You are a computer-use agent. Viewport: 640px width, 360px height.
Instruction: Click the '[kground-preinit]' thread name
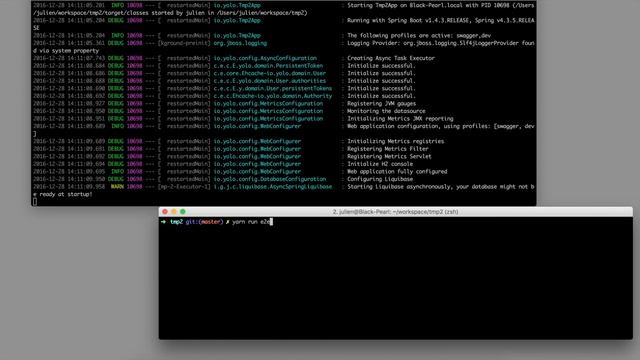(x=184, y=43)
